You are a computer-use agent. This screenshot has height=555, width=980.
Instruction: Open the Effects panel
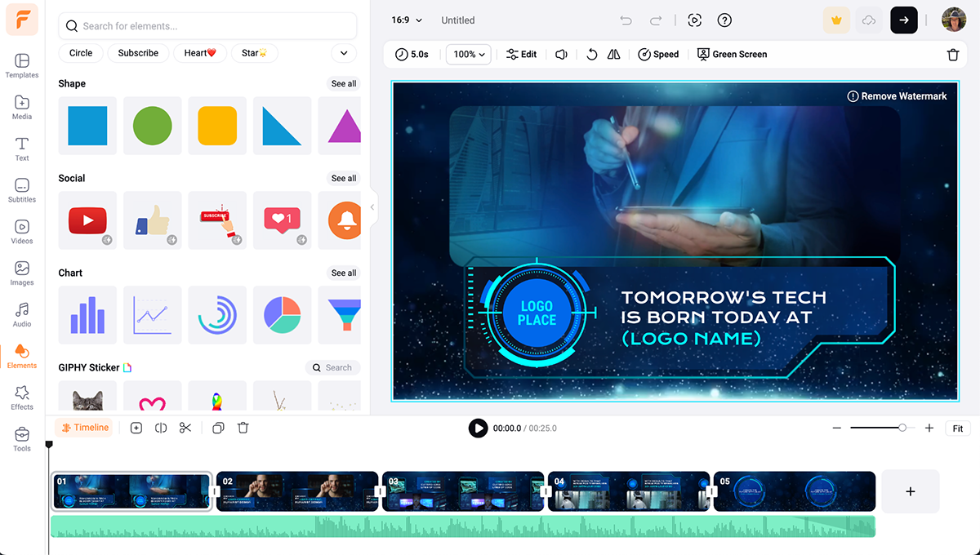coord(21,397)
